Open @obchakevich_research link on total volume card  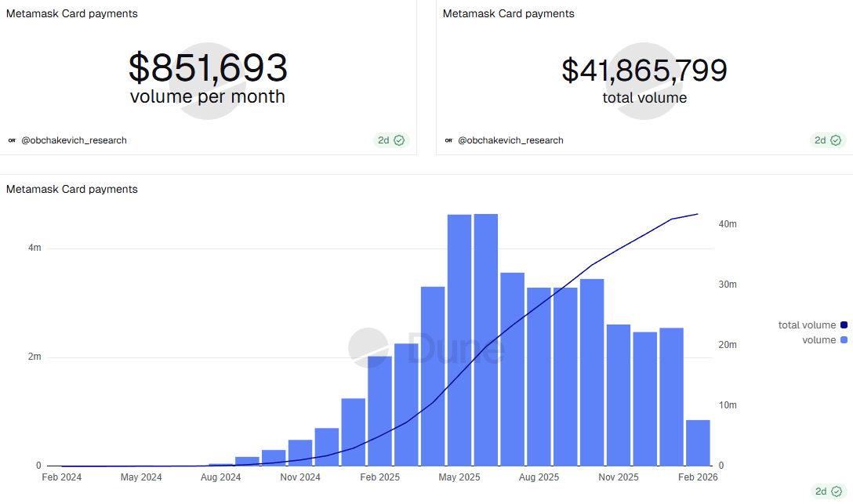point(511,140)
